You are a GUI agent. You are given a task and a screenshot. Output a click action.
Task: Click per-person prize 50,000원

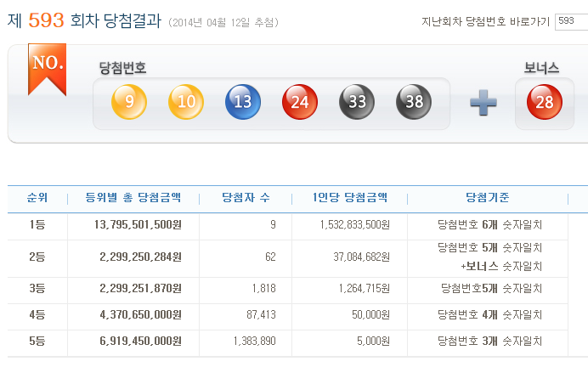coord(370,314)
